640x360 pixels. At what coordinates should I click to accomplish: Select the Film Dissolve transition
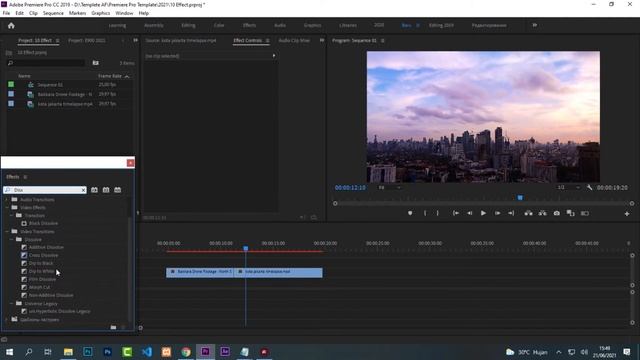42,279
